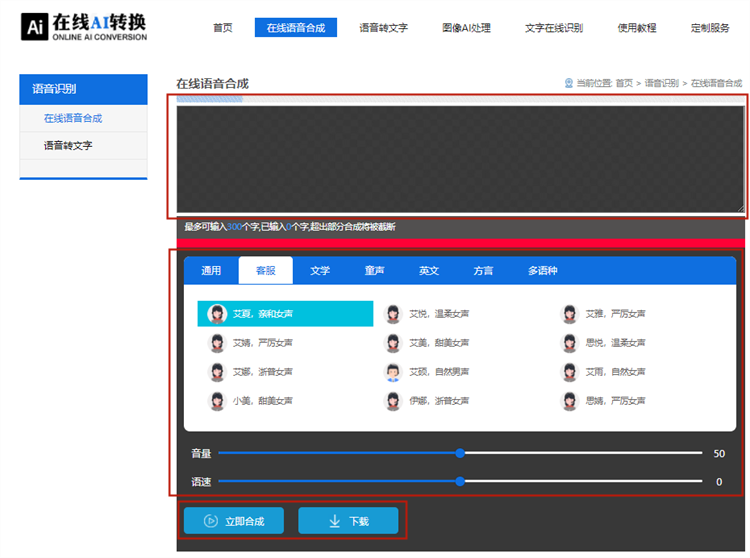Follow the 首页 breadcrumb link
Viewport: 750px width, 558px height.
tap(624, 83)
